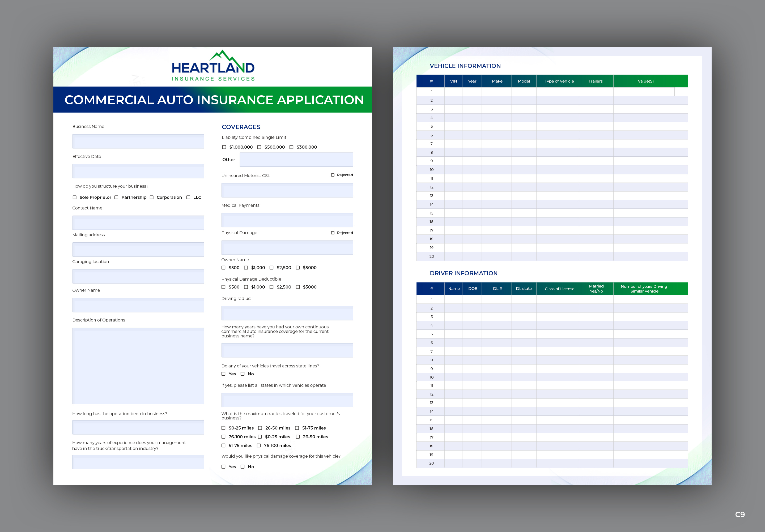Select the Driving radius field
Viewport: 765px width, 532px height.
[x=287, y=313]
